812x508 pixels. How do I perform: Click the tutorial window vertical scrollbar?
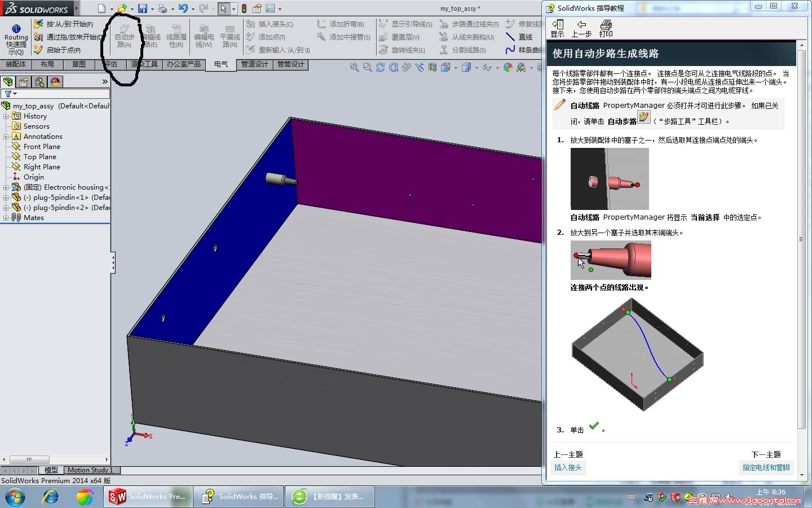click(802, 239)
